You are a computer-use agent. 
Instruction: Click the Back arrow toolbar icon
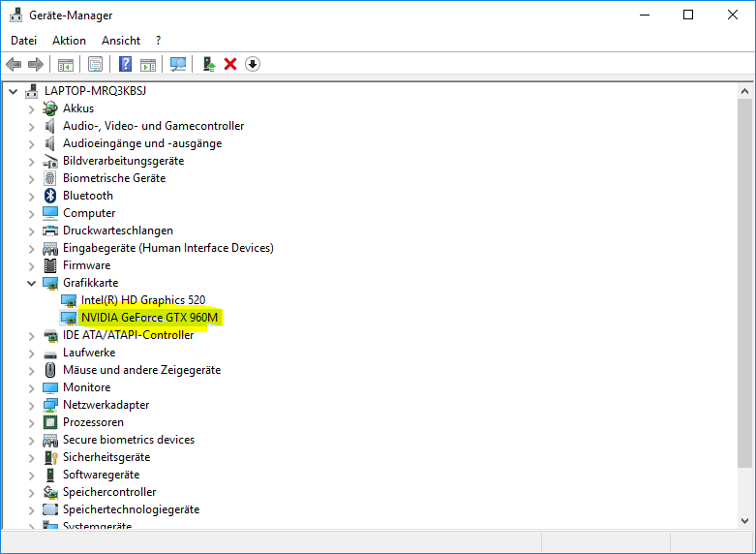click(14, 64)
